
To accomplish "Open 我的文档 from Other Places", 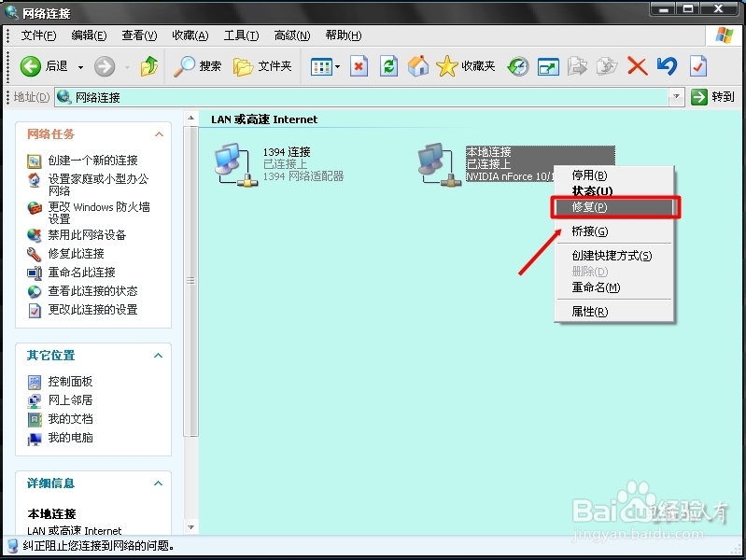I will coord(70,419).
